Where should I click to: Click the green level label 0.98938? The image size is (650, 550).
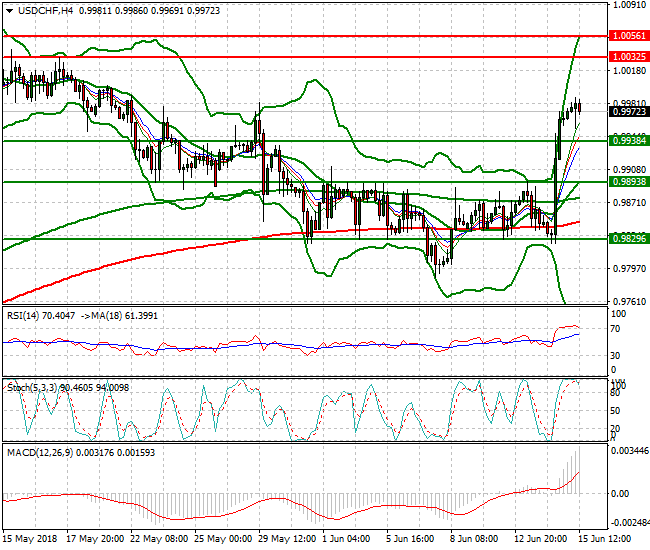(629, 182)
